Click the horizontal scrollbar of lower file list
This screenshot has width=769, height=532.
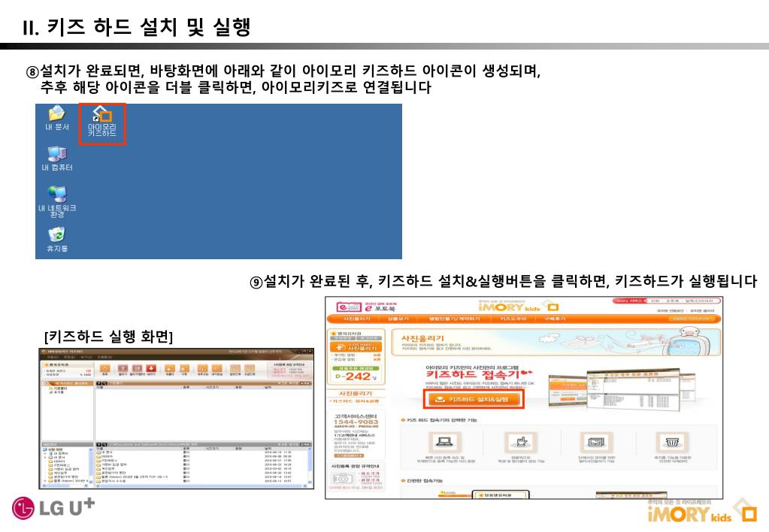202,486
